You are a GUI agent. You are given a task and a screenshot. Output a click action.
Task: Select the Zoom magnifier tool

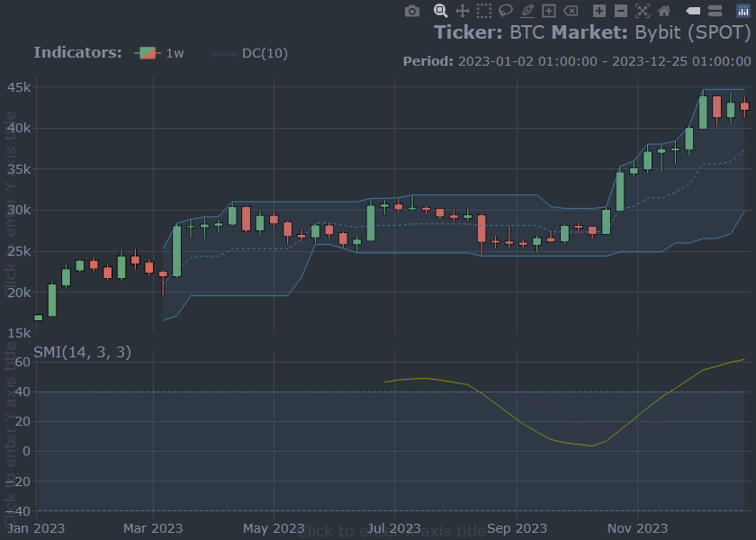tap(441, 11)
